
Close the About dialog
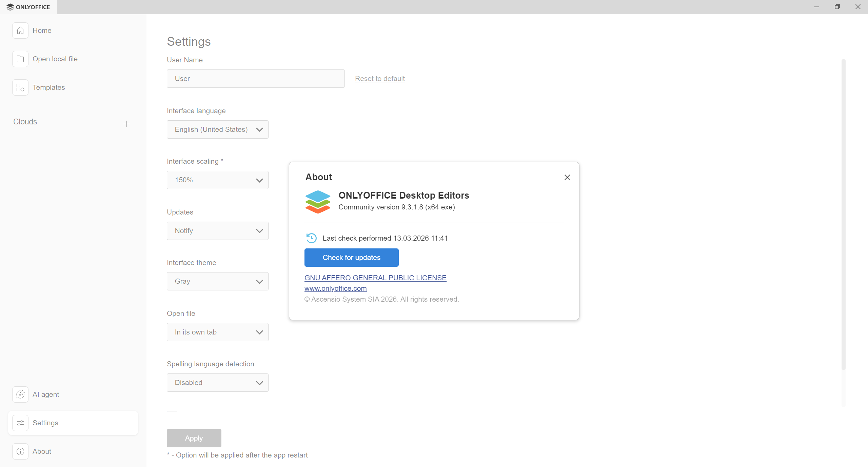[567, 177]
